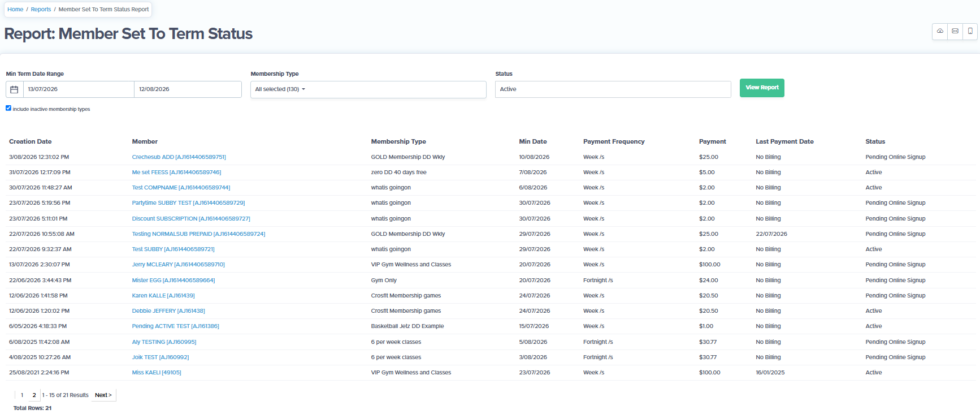Open member Jerry MCLEARY
Image resolution: width=980 pixels, height=414 pixels.
(x=178, y=265)
